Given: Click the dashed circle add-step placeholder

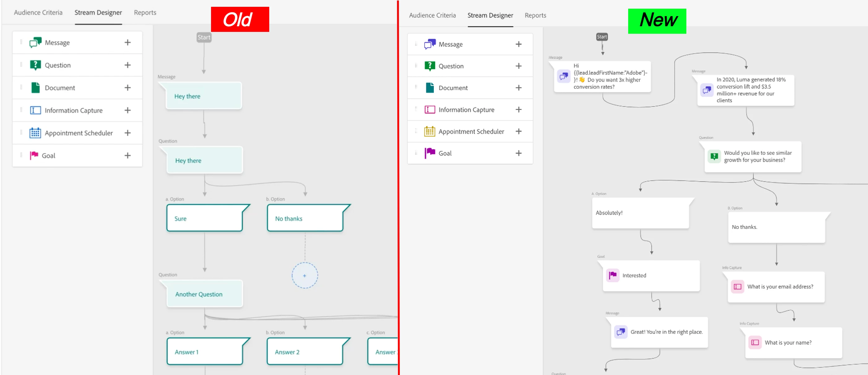Looking at the screenshot, I should 304,275.
